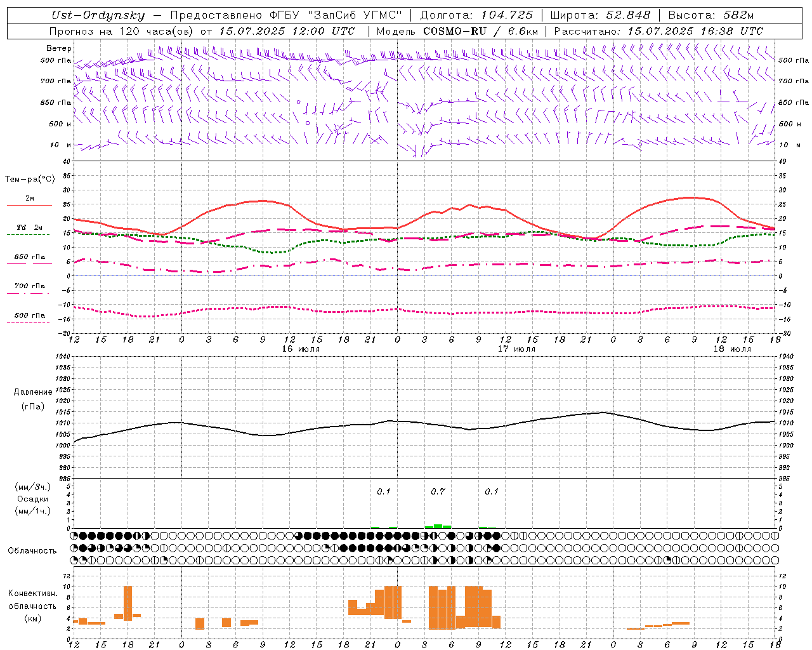The image size is (812, 650).
Task: Click the Осадки precipitation label
Action: point(33,499)
